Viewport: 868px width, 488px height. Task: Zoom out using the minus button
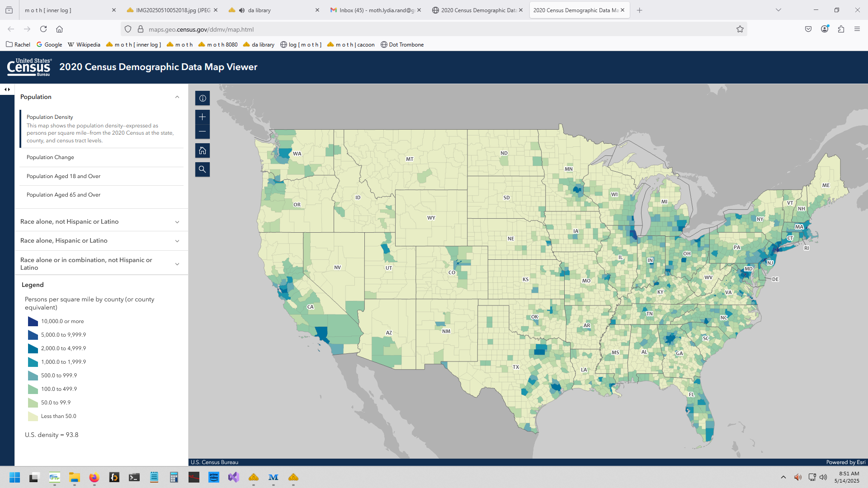(x=202, y=131)
